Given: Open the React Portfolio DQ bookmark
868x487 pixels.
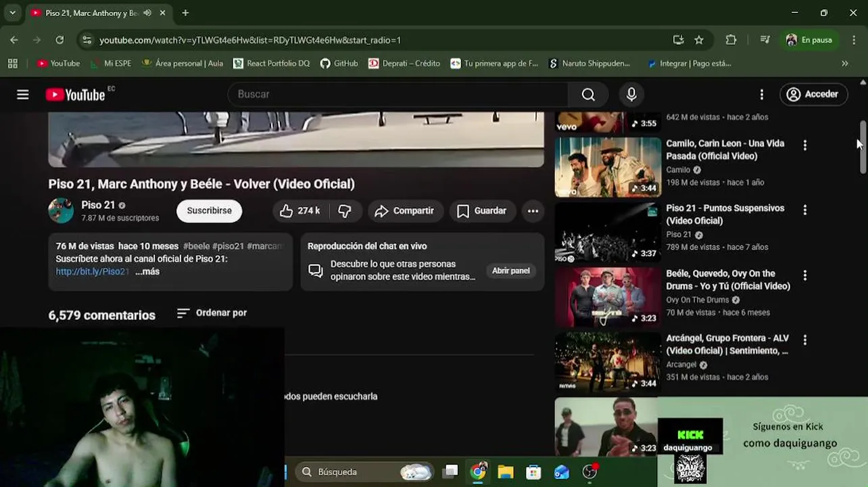Looking at the screenshot, I should 271,64.
